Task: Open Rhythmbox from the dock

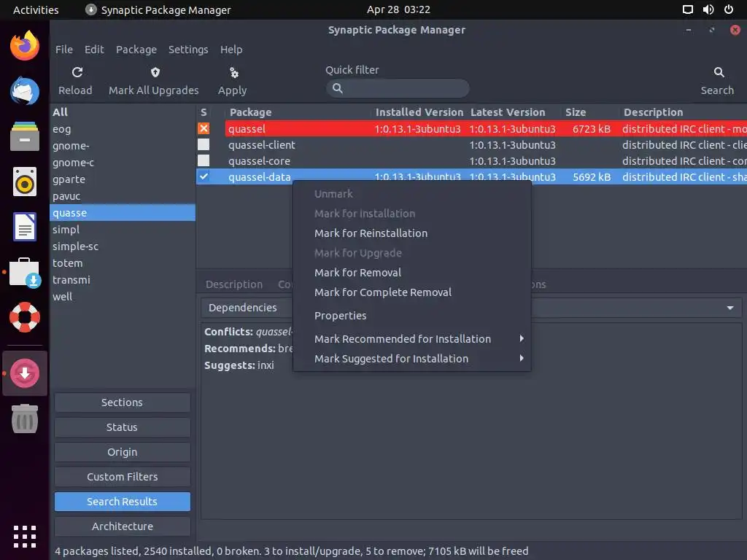Action: (25, 182)
